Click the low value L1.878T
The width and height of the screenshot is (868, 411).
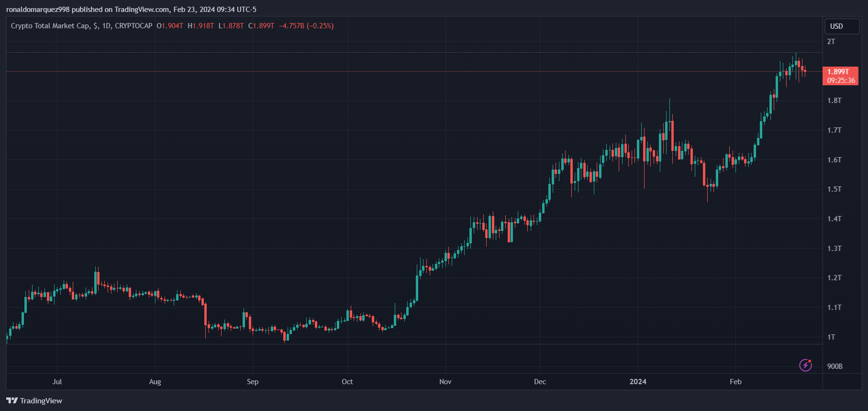tap(231, 26)
